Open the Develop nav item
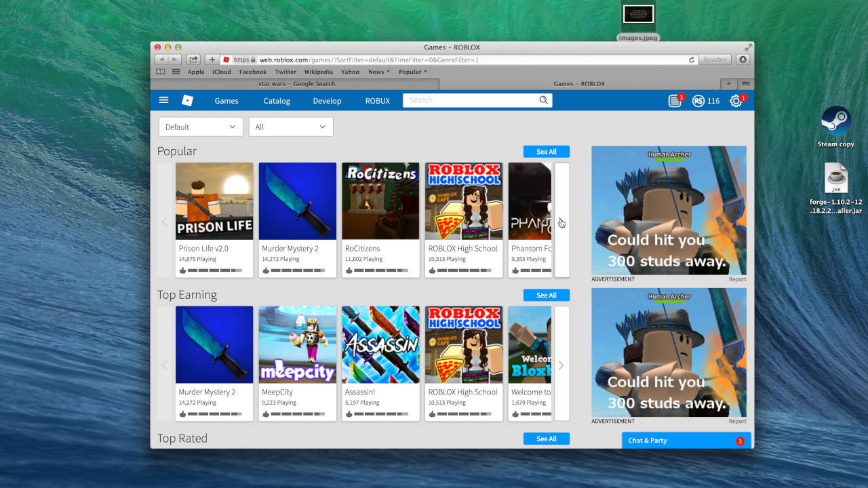 327,101
